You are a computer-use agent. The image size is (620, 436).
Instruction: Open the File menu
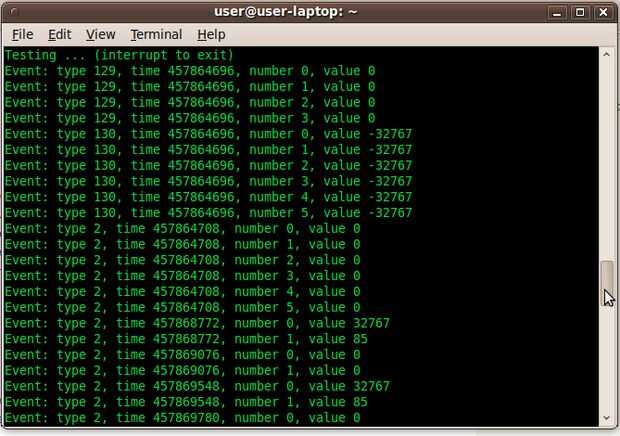23,35
